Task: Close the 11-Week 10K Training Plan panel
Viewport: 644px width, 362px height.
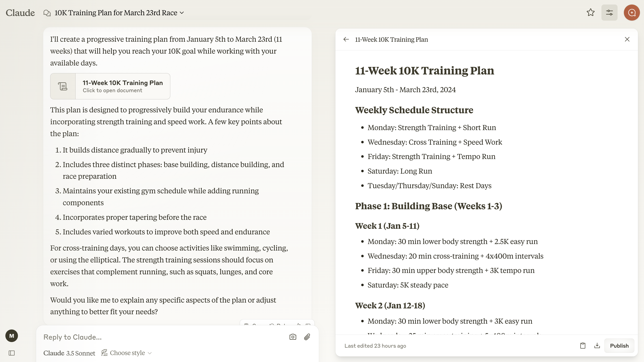Action: [627, 39]
